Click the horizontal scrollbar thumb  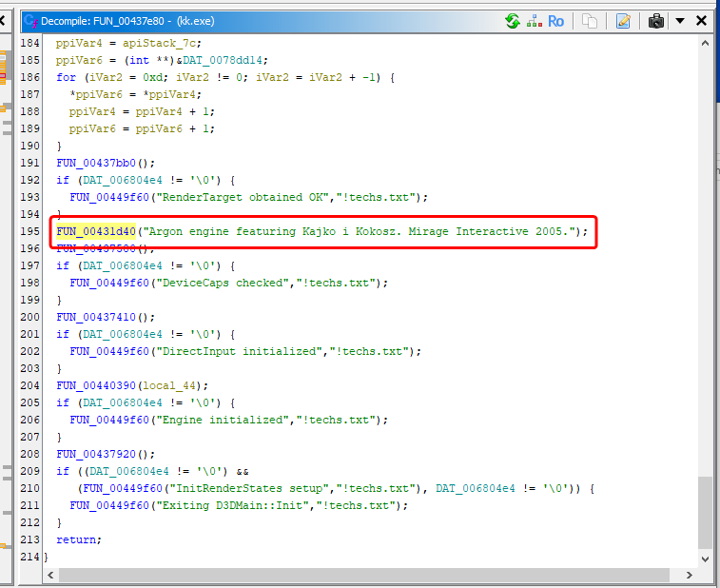tap(363, 575)
